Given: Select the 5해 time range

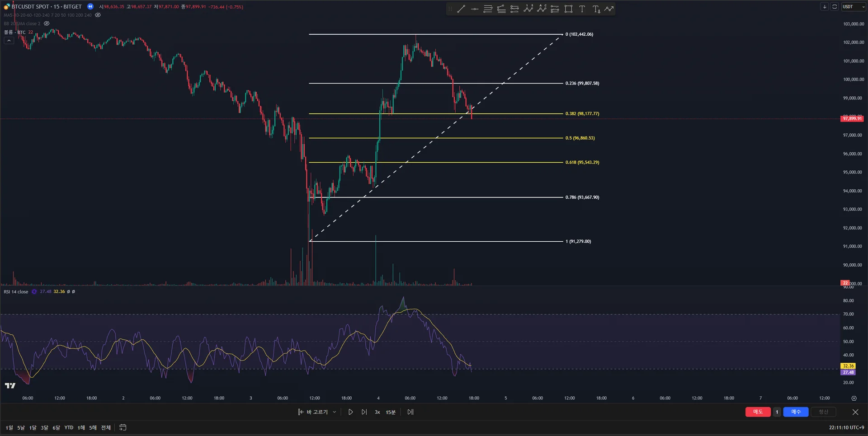Looking at the screenshot, I should (x=93, y=427).
